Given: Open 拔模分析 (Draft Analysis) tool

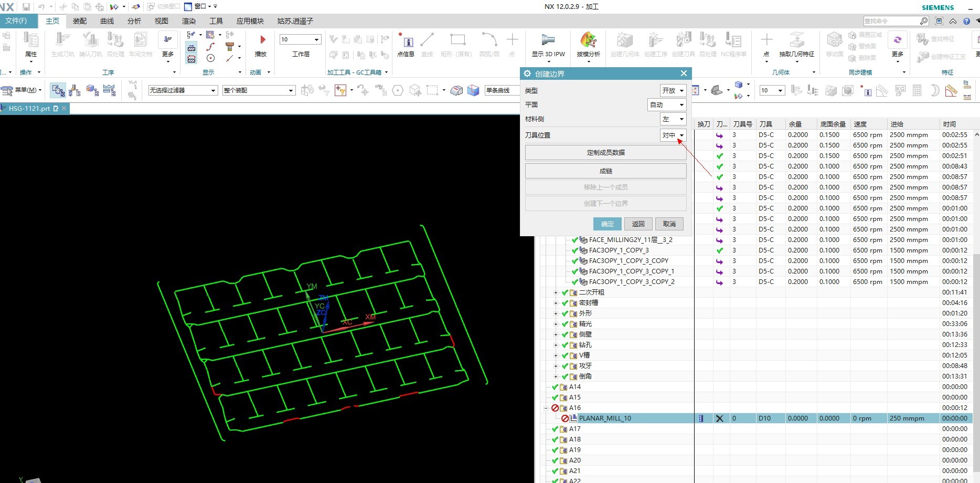Looking at the screenshot, I should coord(588,44).
